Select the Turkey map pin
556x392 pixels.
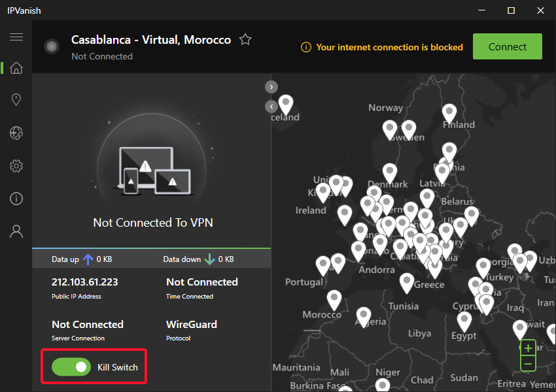[483, 268]
